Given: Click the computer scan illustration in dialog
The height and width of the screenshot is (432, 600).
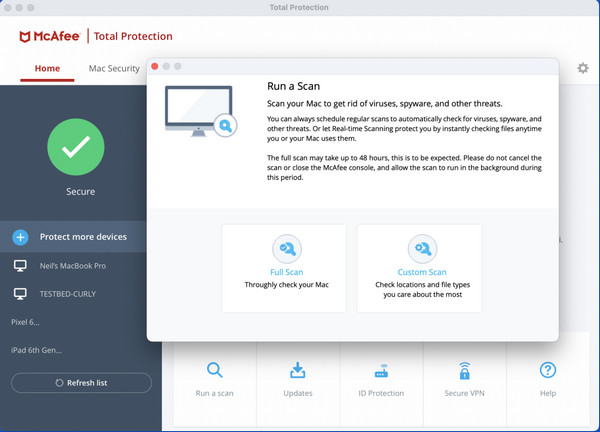Looking at the screenshot, I should (201, 111).
